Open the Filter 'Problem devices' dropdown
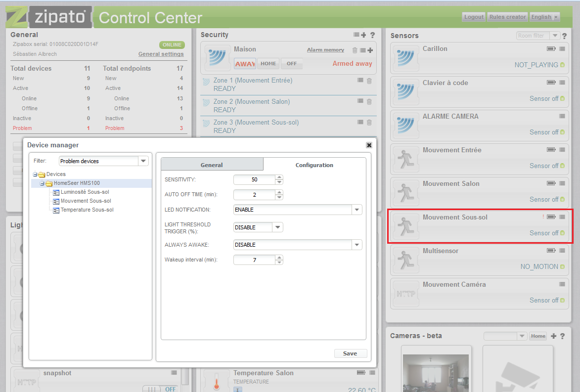The image size is (580, 392). click(143, 161)
